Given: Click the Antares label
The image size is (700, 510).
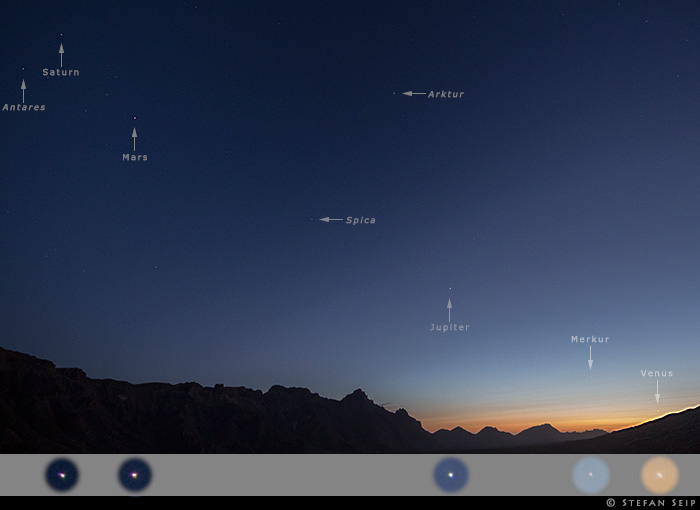Looking at the screenshot, I should click(24, 107).
